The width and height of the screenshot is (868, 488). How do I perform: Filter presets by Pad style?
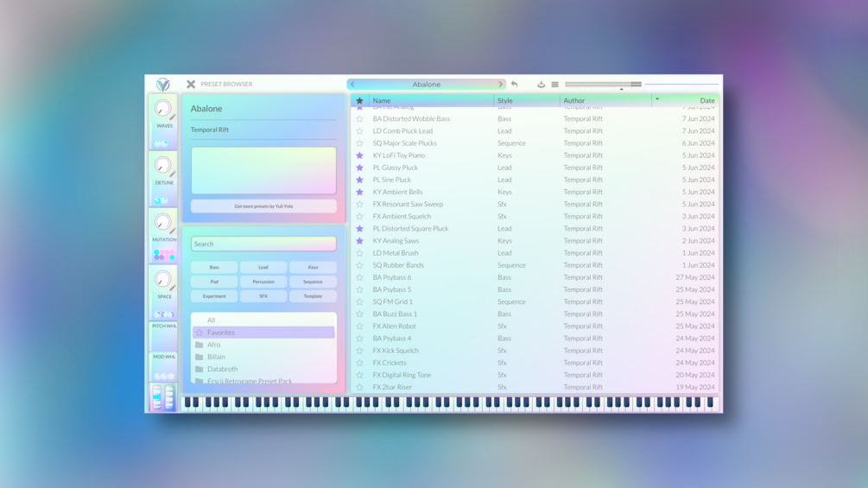(x=214, y=282)
